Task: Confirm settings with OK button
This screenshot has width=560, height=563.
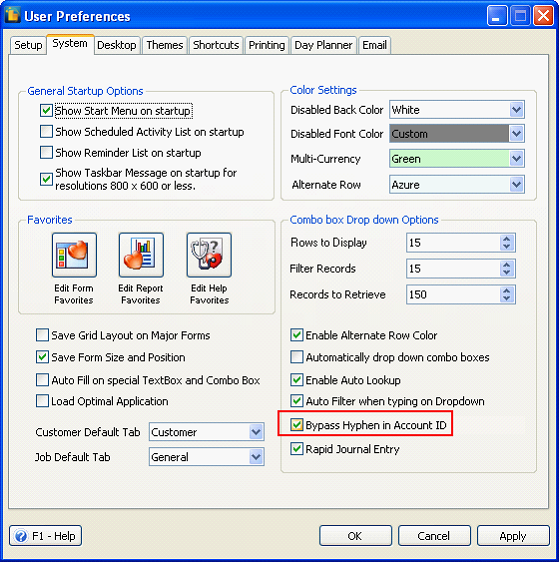Action: pyautogui.click(x=355, y=536)
